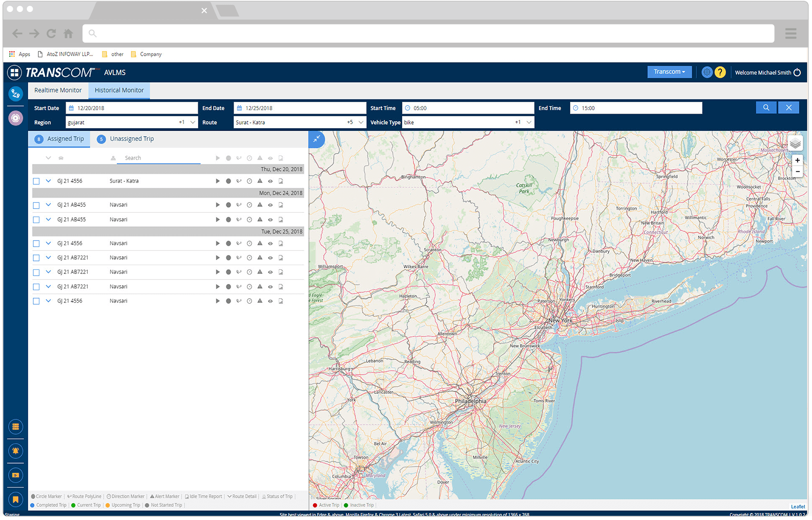
Task: Open the map layers control icon
Action: [795, 144]
